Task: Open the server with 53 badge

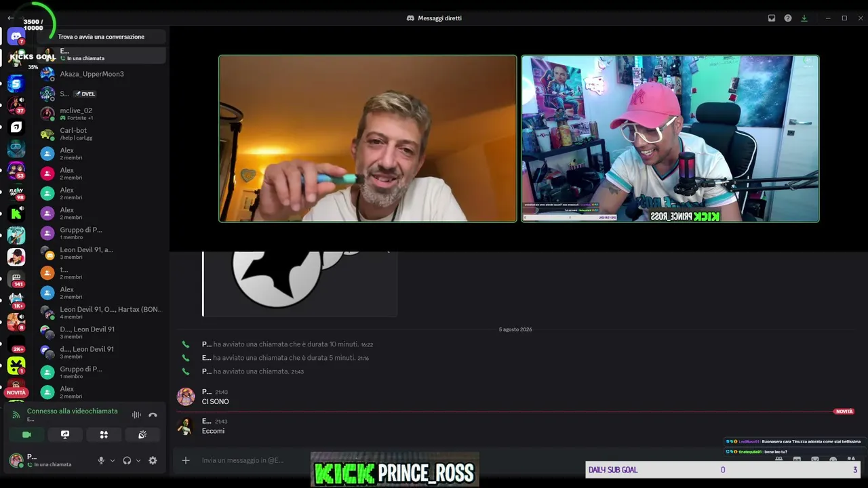Action: pos(16,169)
